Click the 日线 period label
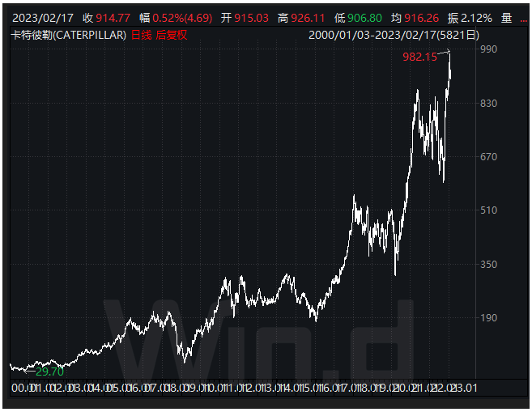532x412 pixels. pyautogui.click(x=142, y=35)
